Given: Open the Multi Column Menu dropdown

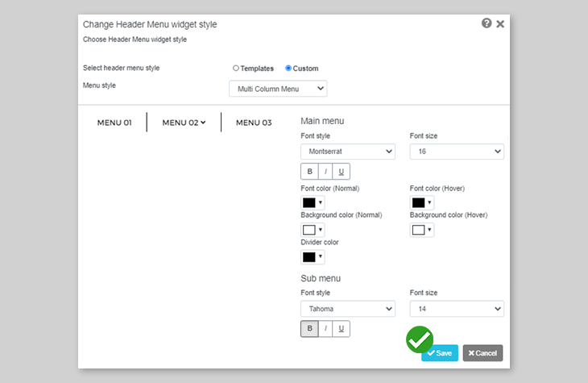Looking at the screenshot, I should click(x=278, y=89).
